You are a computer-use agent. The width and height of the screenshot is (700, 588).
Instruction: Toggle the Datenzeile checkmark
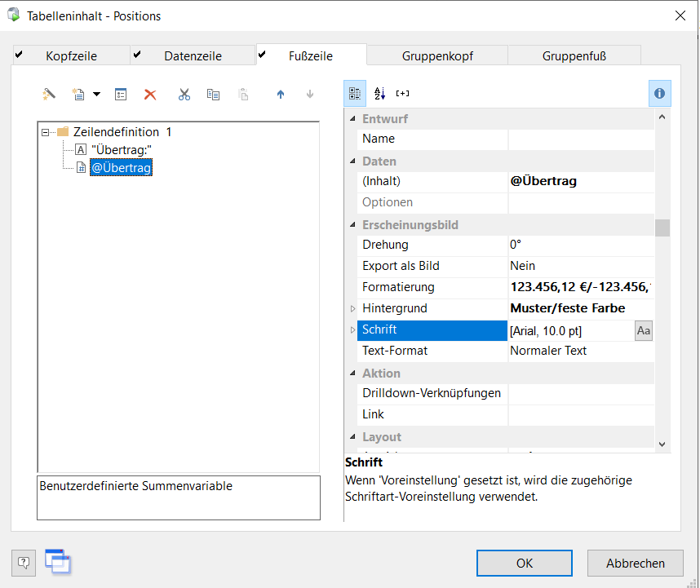pyautogui.click(x=137, y=55)
